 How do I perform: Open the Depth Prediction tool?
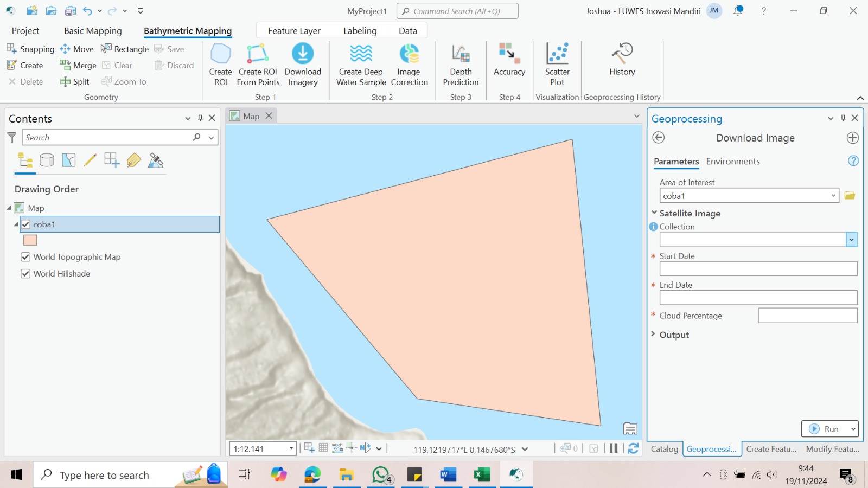pyautogui.click(x=461, y=65)
